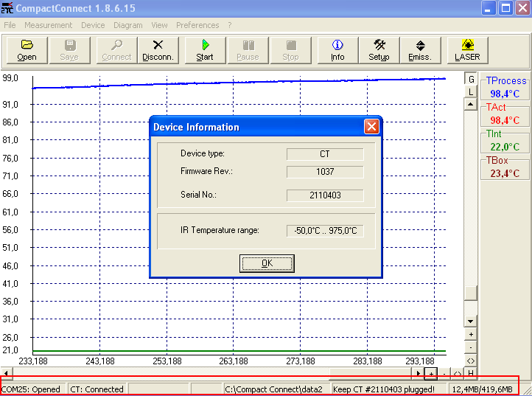Disconnect the device via Disconn. button

[158, 50]
